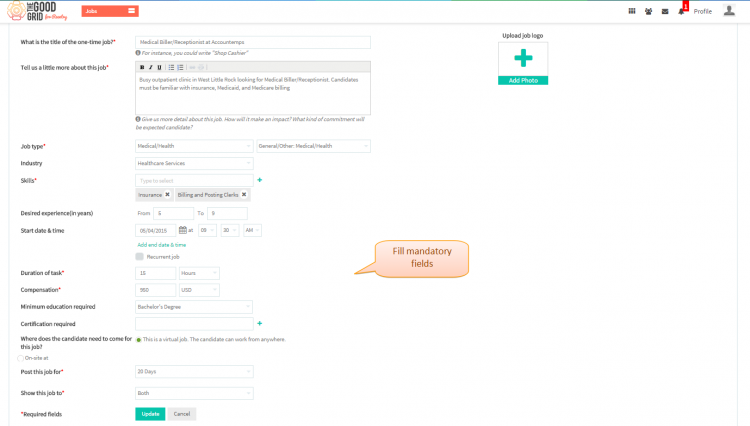Select the virtual job radio option

139,339
